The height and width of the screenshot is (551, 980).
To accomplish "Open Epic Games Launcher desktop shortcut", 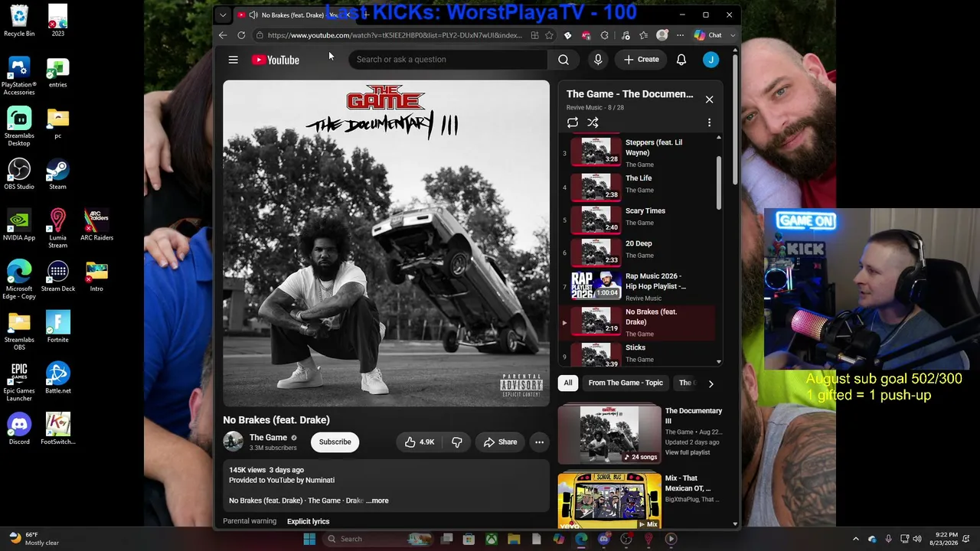I will [x=19, y=381].
